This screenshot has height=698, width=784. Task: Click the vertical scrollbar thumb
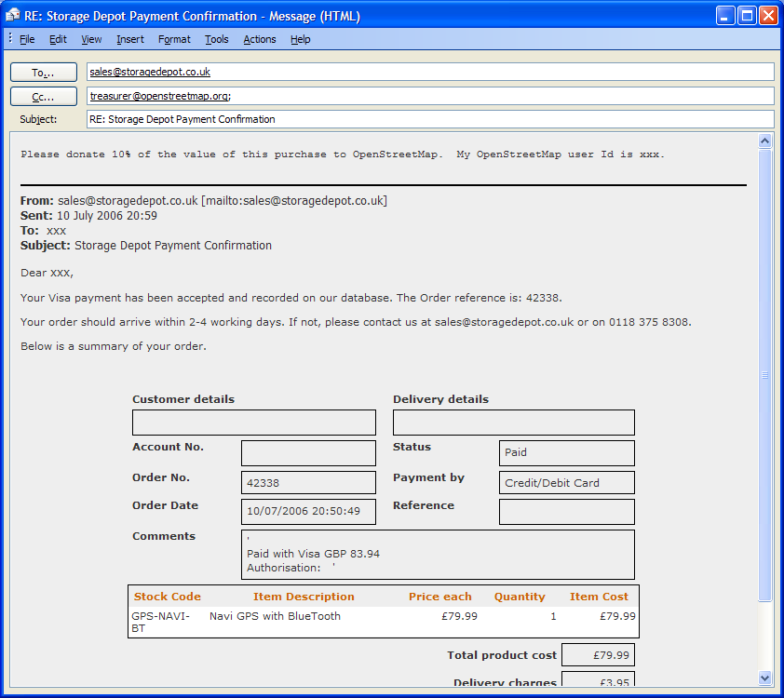pyautogui.click(x=764, y=375)
